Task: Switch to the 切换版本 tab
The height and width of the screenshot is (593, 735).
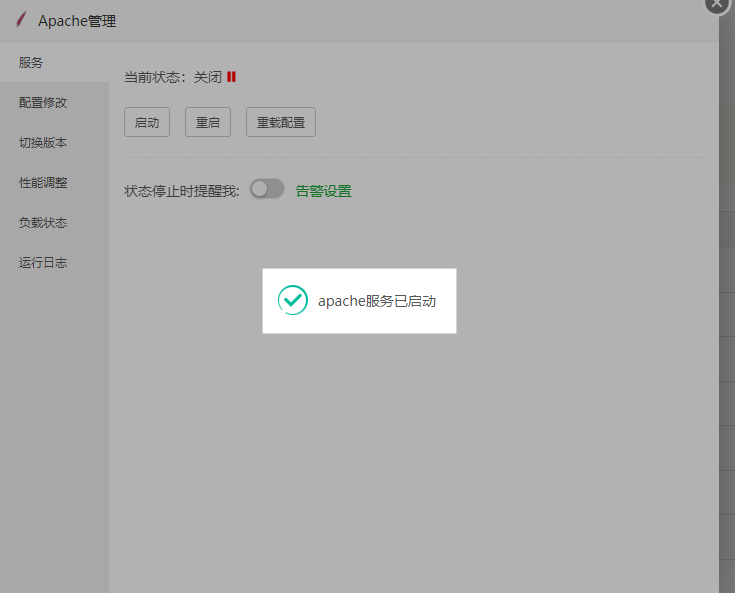Action: click(54, 143)
